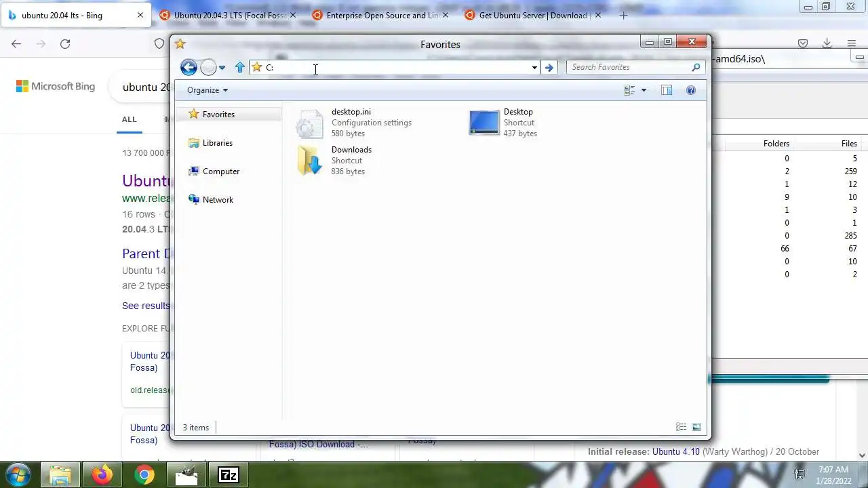
Task: Click the Firefox shield tracking icon
Action: 159,43
